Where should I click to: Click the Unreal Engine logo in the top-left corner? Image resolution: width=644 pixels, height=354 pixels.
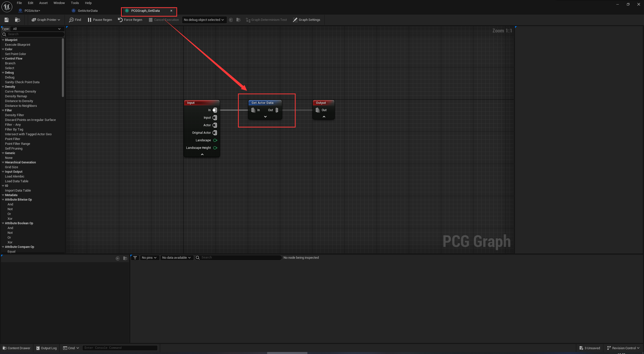click(x=7, y=7)
